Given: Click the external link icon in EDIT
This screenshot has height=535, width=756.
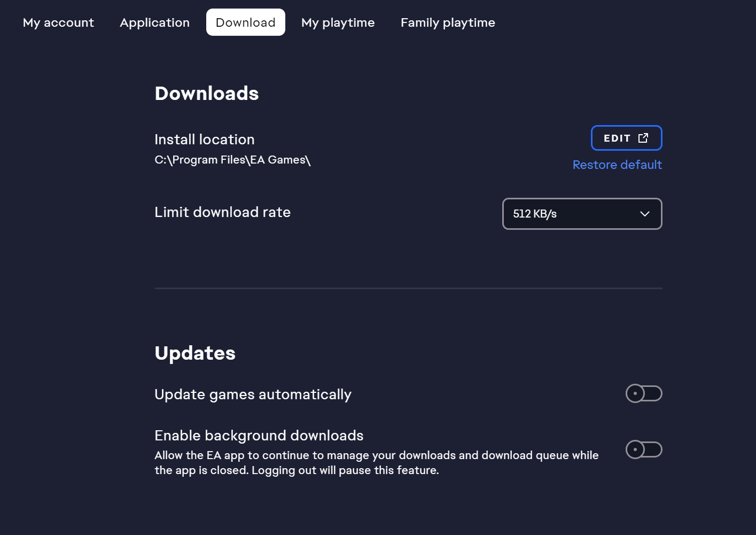Looking at the screenshot, I should click(643, 138).
